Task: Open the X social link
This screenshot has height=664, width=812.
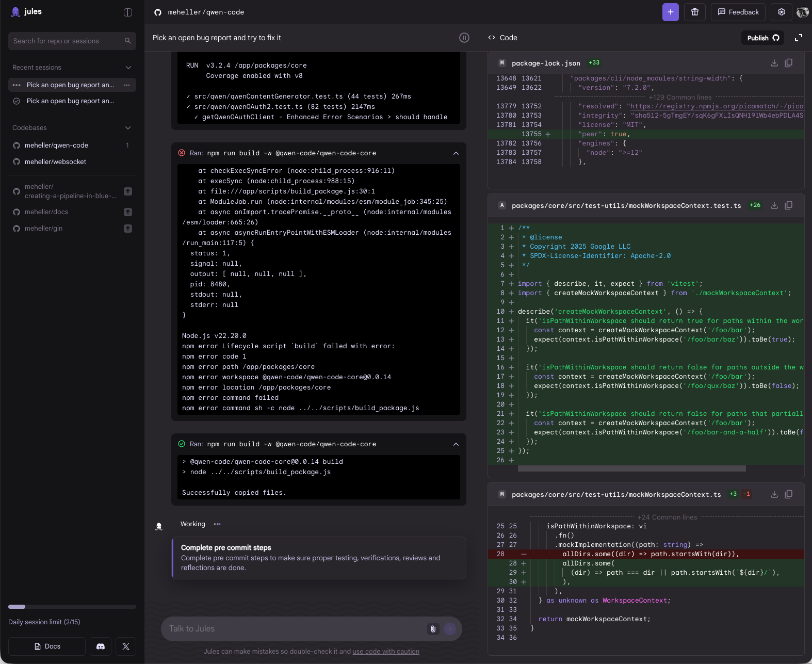Action: coord(126,646)
